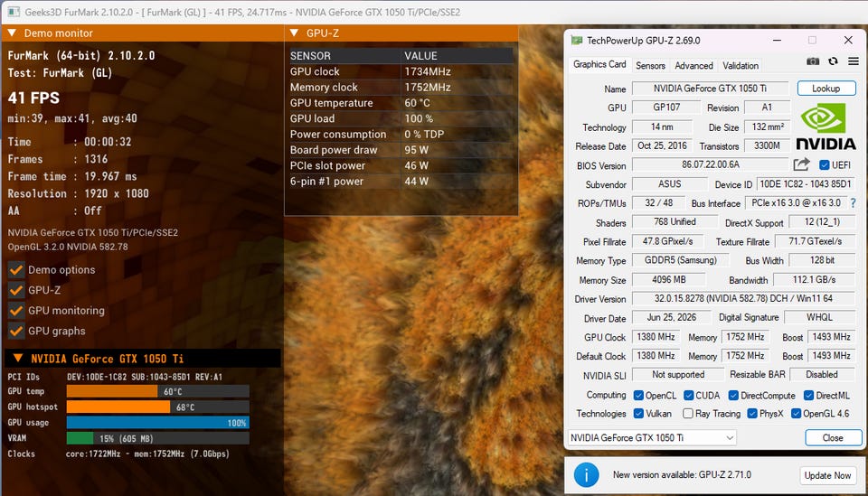Toggle OpenCL checkbox
868x496 pixels.
click(x=638, y=395)
